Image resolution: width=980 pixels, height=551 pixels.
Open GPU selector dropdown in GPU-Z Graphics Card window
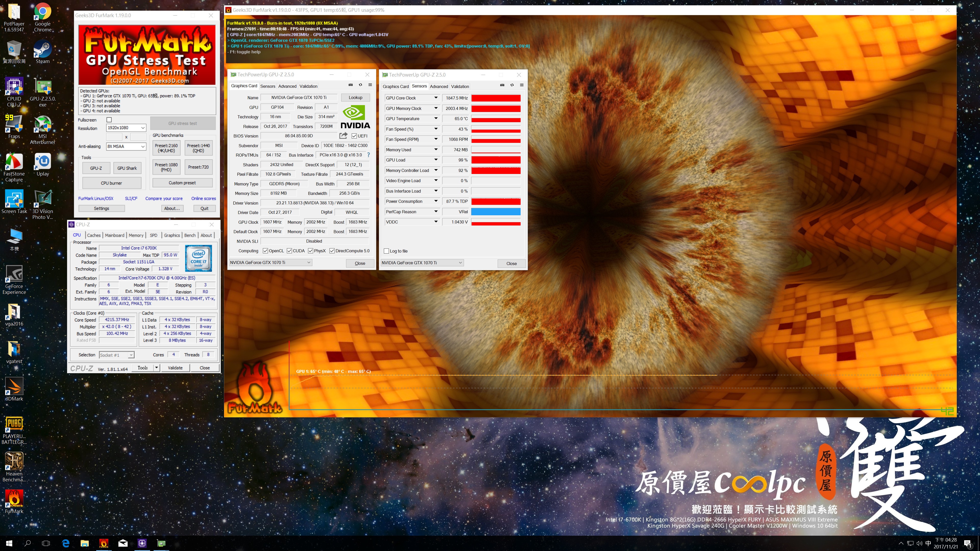point(271,262)
